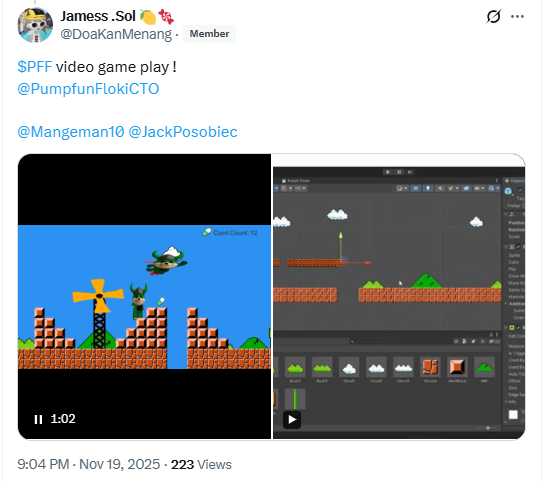Visit the @JackPosobiec profile mention
Screen dimensions: 547x482
pos(183,132)
